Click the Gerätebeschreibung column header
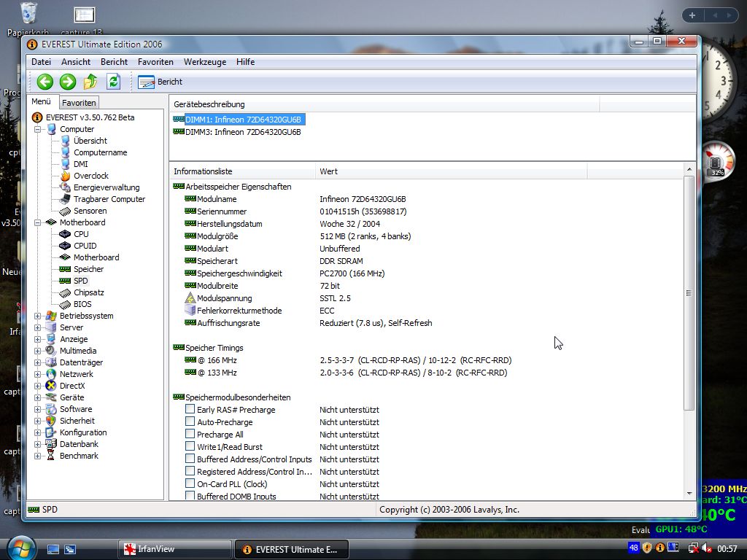 tap(384, 104)
